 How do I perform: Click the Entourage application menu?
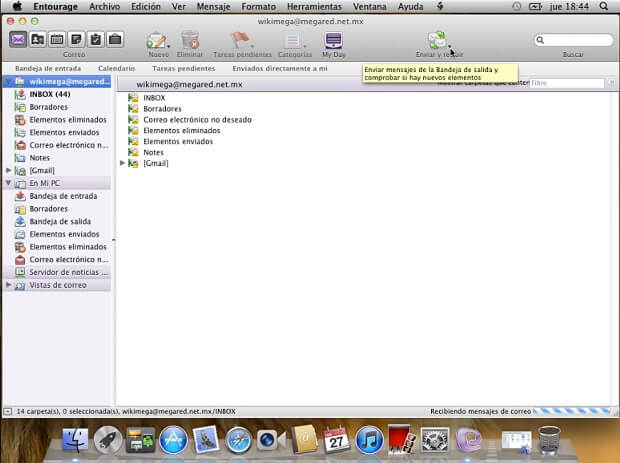coord(55,6)
